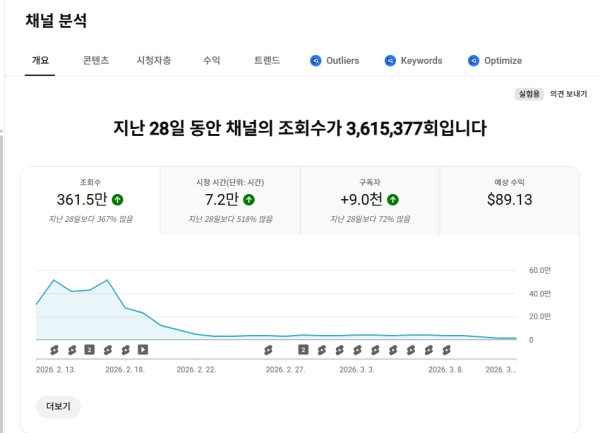The width and height of the screenshot is (600, 433).
Task: Click the video play marker under the chart
Action: pos(143,349)
